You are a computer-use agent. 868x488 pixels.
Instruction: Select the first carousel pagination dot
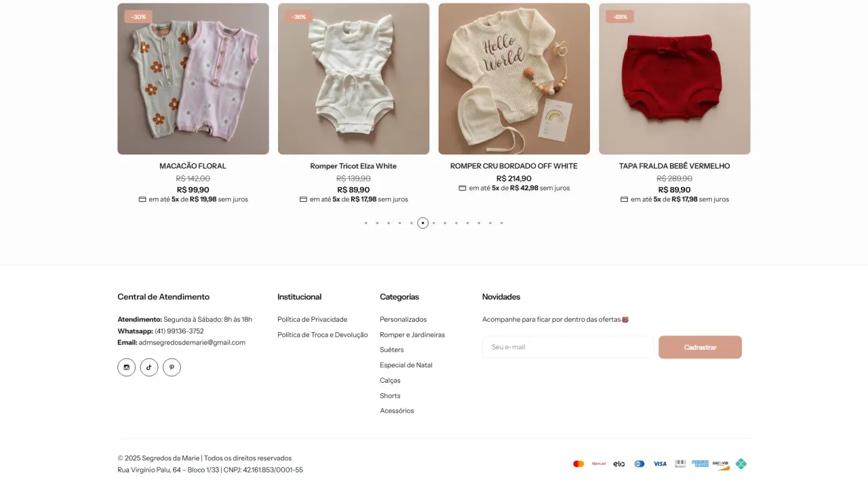pos(366,223)
